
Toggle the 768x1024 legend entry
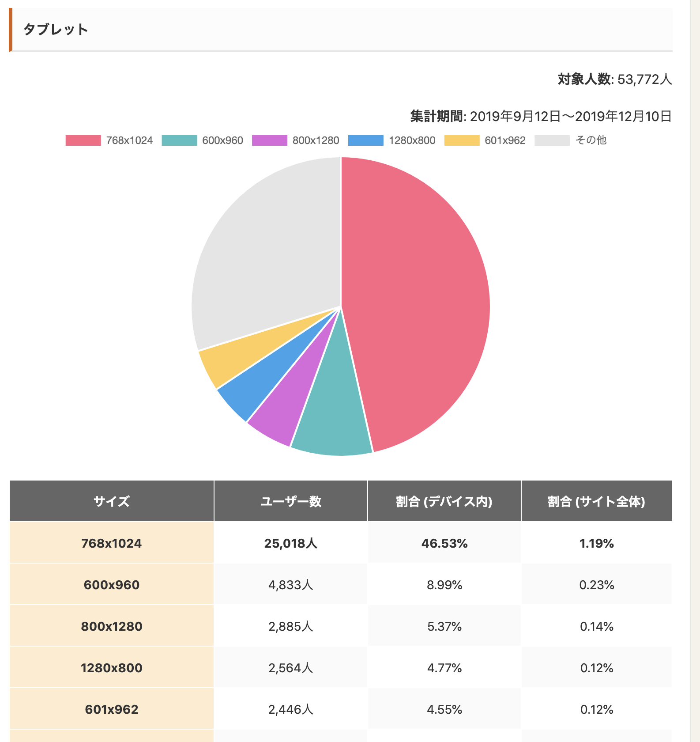tap(109, 140)
